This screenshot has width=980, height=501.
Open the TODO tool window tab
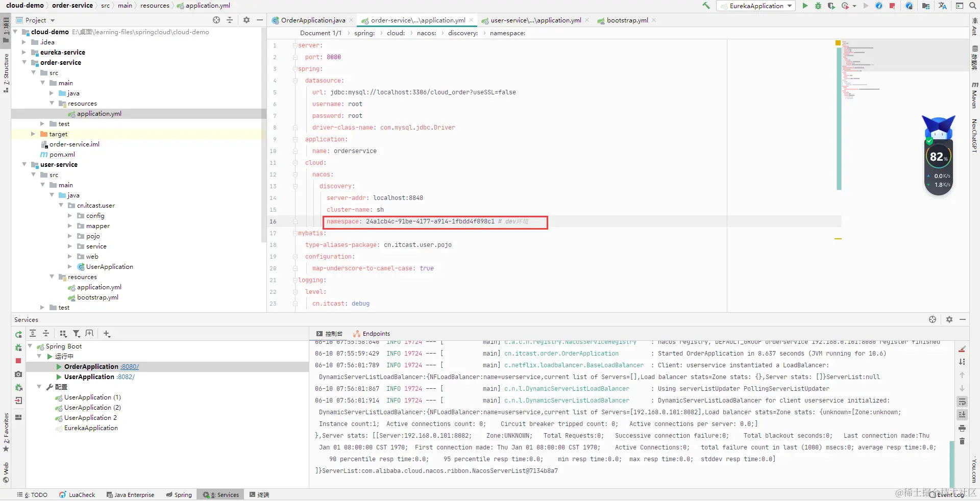pos(33,494)
